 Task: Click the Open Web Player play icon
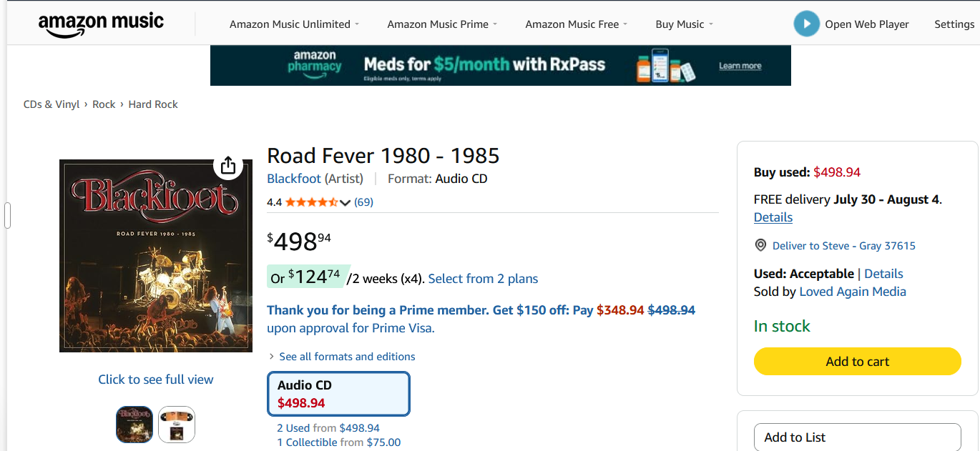point(806,24)
